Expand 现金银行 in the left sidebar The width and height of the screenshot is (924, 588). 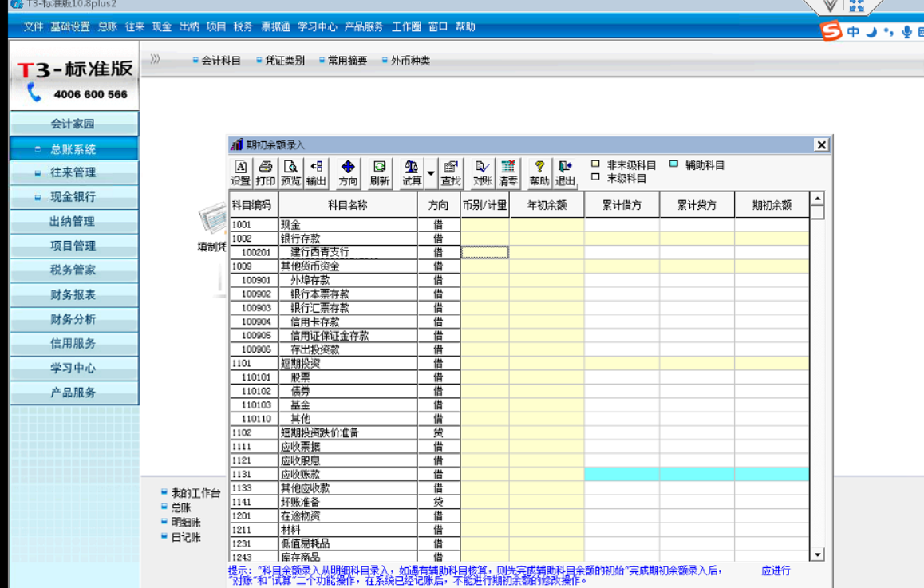point(74,197)
